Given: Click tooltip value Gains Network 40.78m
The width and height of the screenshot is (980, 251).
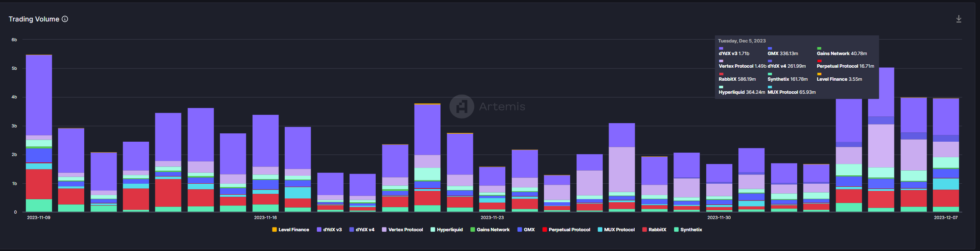Looking at the screenshot, I should (842, 53).
